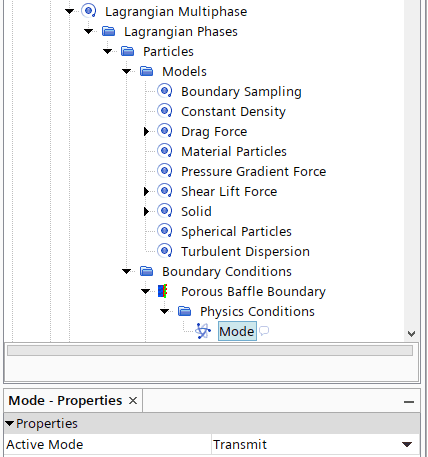Collapse the Models folder
The width and height of the screenshot is (428, 457).
tap(126, 71)
